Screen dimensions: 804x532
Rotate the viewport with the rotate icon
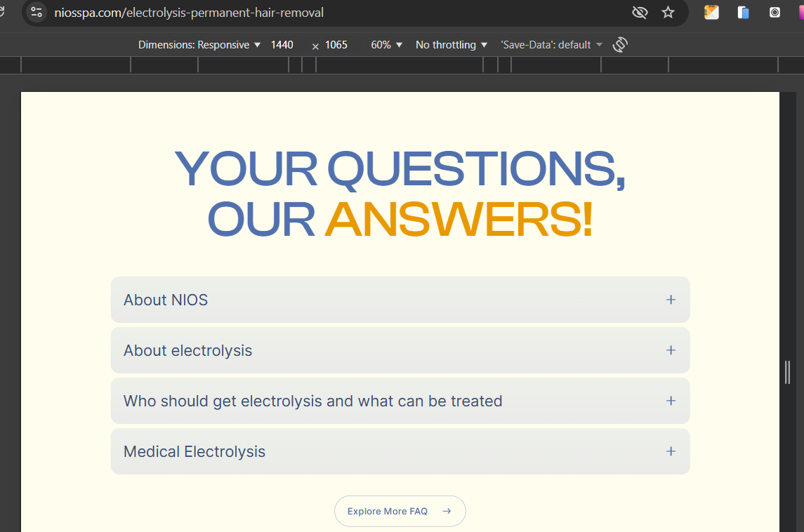click(620, 45)
